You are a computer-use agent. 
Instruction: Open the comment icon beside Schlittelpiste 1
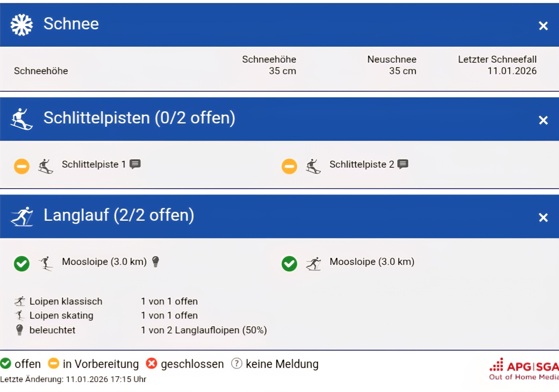(135, 164)
